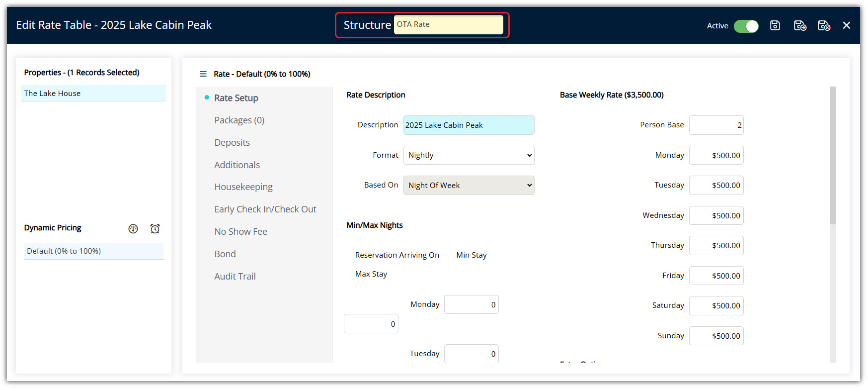868x389 pixels.
Task: Click the Base Weekly Rate ($3,500.00) heading
Action: click(612, 95)
